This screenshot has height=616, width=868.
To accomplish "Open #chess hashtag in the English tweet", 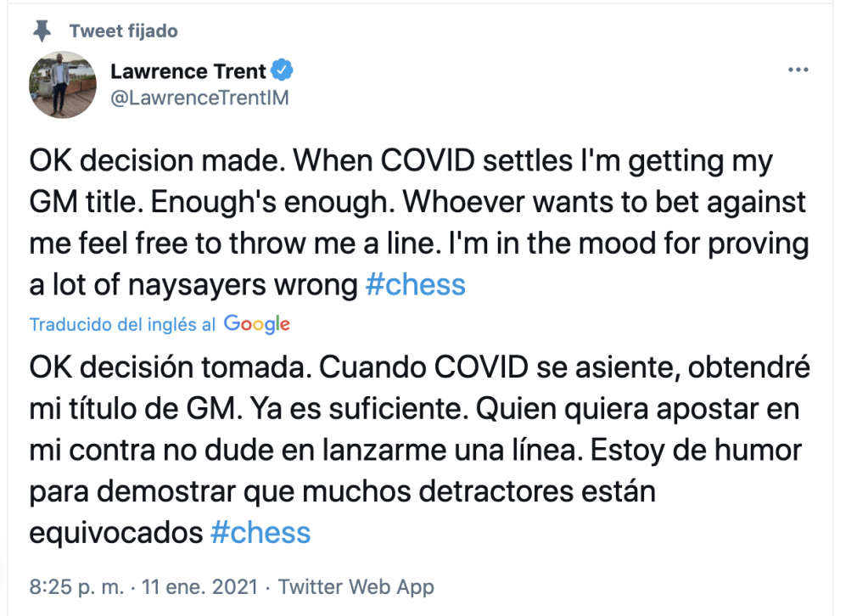I will click(x=416, y=284).
